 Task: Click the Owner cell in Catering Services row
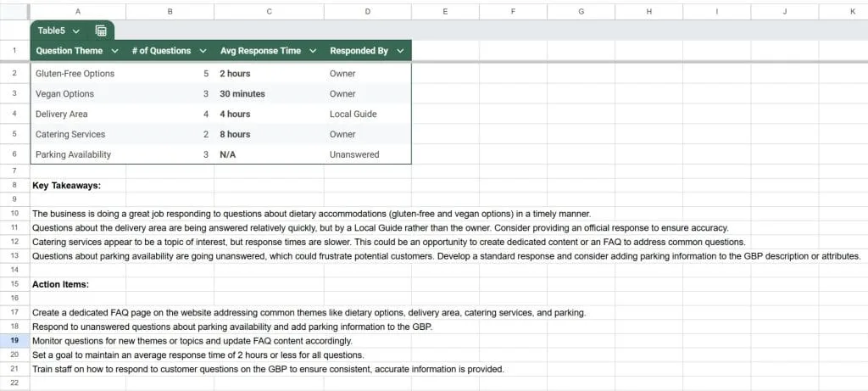click(368, 135)
